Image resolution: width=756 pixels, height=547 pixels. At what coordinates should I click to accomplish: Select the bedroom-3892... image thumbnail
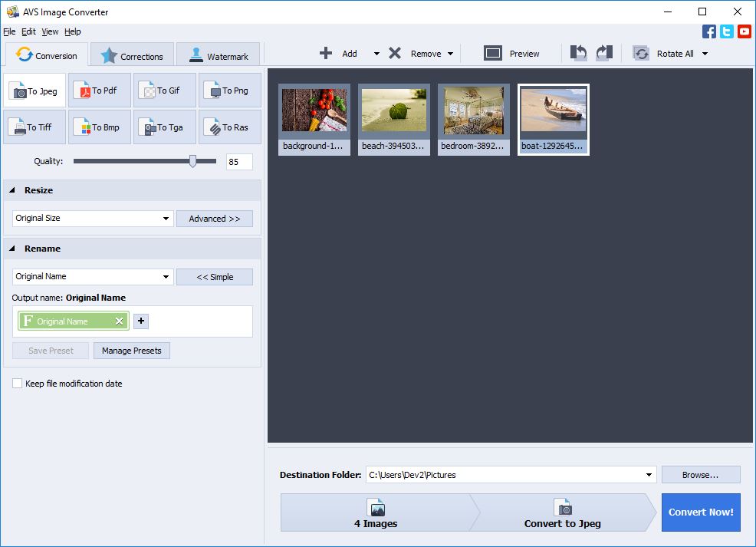tap(474, 120)
